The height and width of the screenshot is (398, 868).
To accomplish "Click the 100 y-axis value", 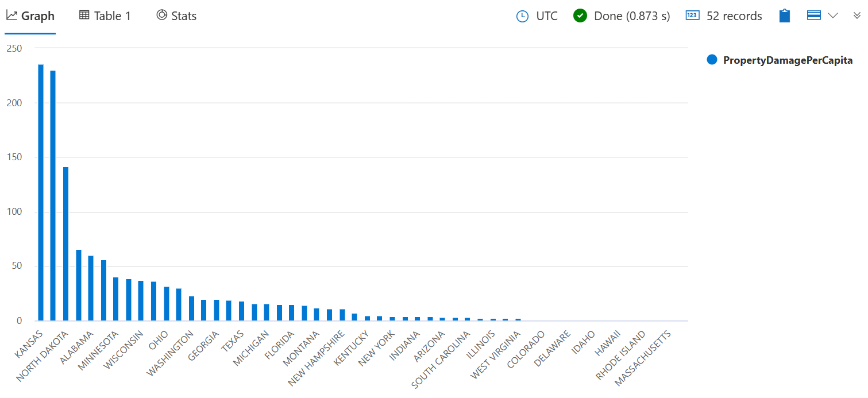I will click(14, 212).
